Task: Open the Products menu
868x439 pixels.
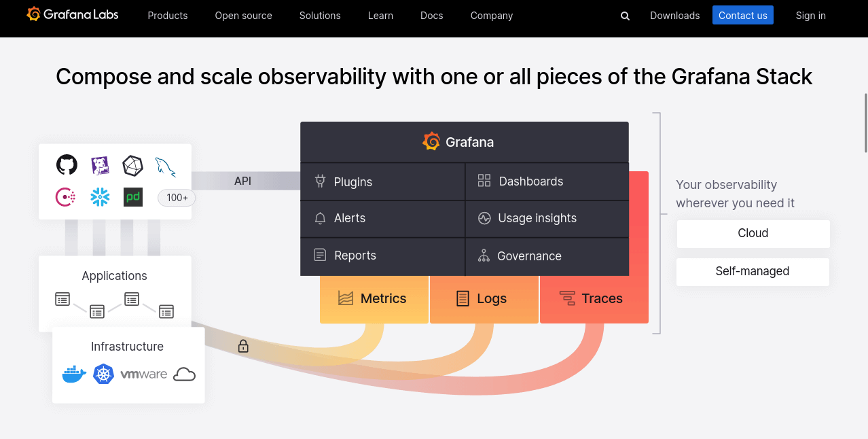Action: click(167, 16)
